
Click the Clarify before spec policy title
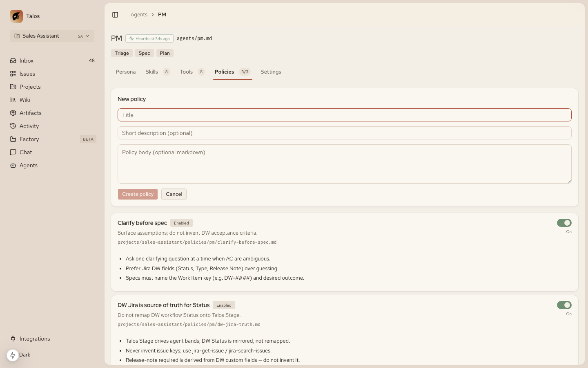pyautogui.click(x=142, y=223)
